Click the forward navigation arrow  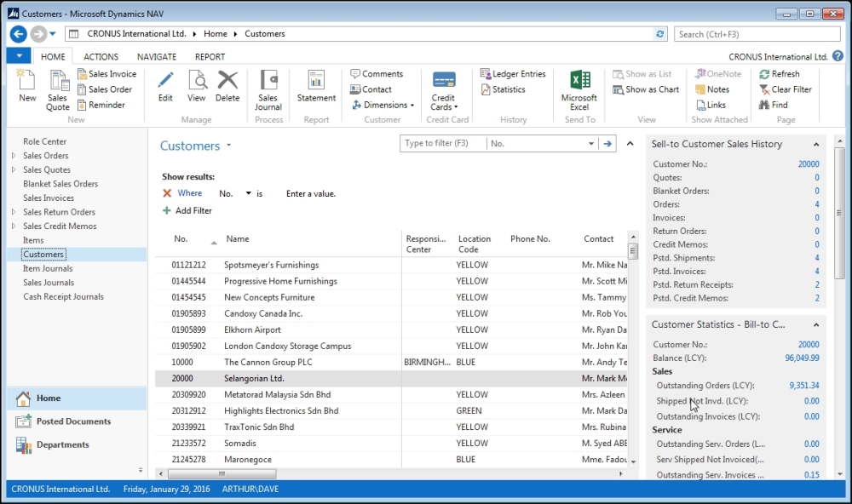38,34
